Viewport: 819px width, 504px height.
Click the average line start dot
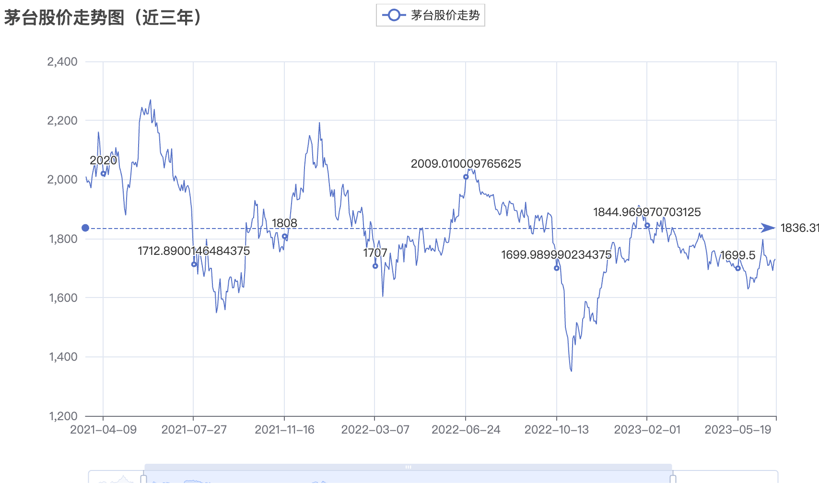(x=85, y=228)
